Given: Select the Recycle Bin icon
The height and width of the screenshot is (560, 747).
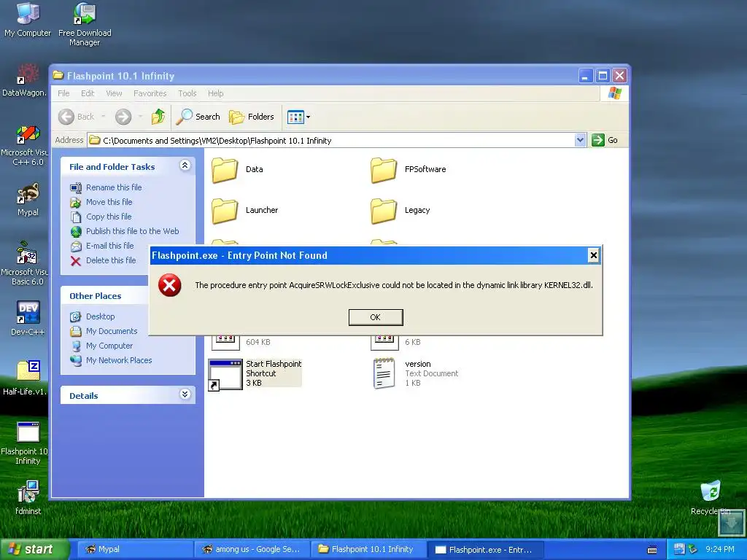Looking at the screenshot, I should [711, 498].
